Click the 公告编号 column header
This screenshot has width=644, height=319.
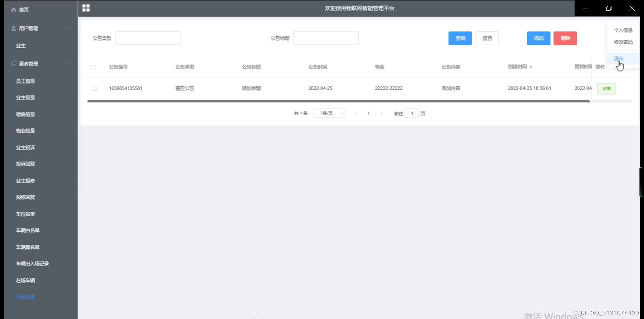(118, 67)
